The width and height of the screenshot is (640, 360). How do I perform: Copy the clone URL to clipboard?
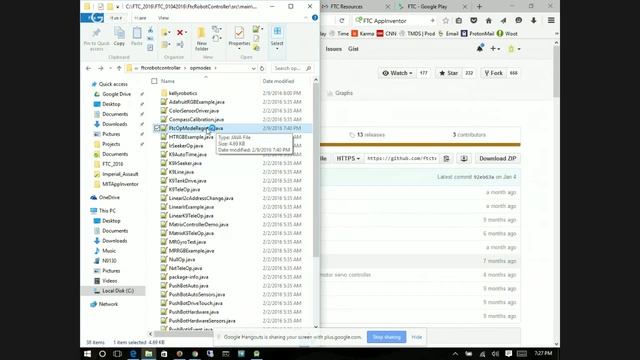coord(447,158)
